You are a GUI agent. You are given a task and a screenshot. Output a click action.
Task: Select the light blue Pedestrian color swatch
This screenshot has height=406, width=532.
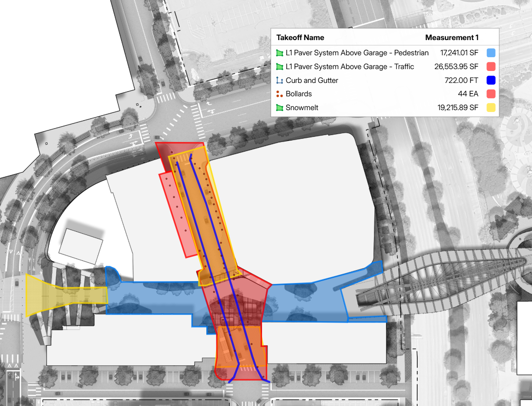(491, 53)
